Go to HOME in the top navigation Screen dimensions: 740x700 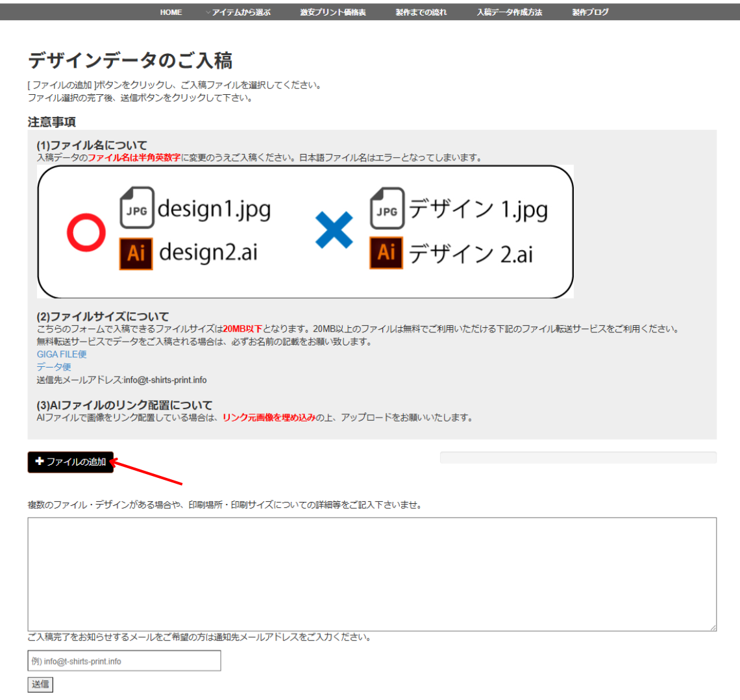click(x=171, y=12)
